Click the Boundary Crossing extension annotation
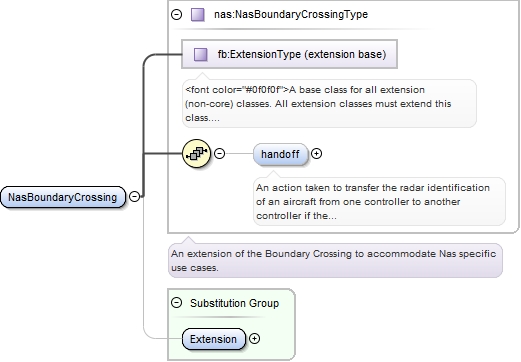 coord(335,260)
